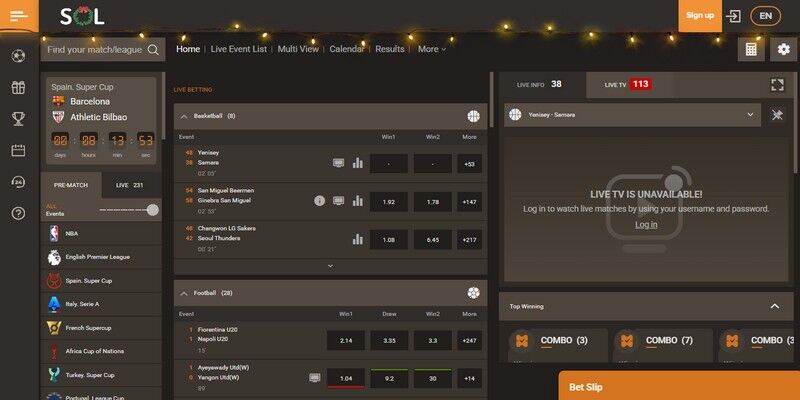Image resolution: width=800 pixels, height=400 pixels.
Task: Click the login arrow icon
Action: 733,16
